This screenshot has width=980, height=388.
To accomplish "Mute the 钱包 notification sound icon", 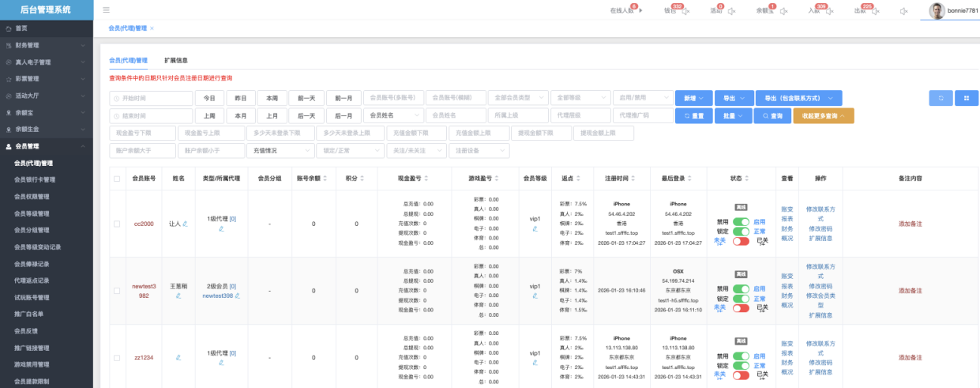I will pyautogui.click(x=685, y=11).
